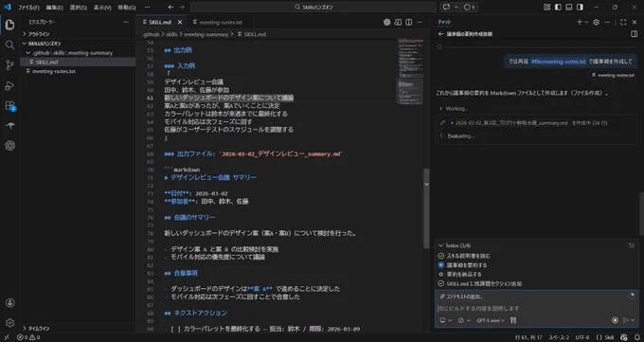Open the send options dropdown arrow
This screenshot has height=342, width=644.
click(x=633, y=320)
